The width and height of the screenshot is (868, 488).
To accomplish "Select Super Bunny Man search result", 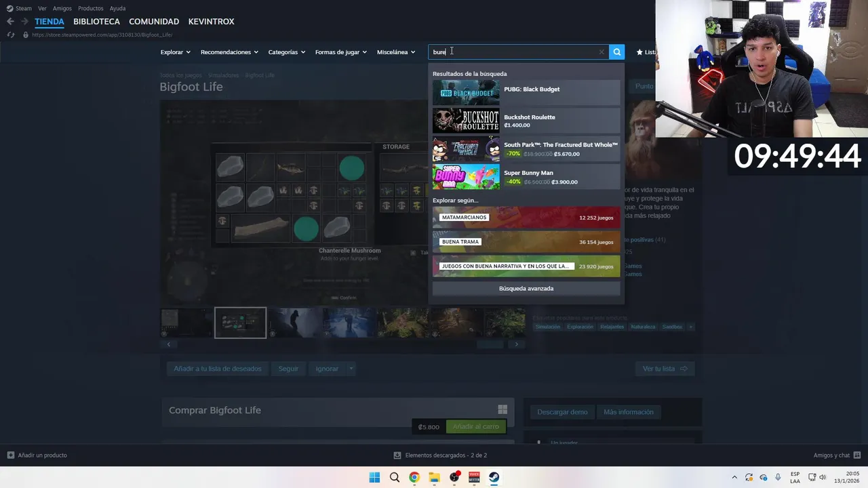I will pyautogui.click(x=526, y=176).
